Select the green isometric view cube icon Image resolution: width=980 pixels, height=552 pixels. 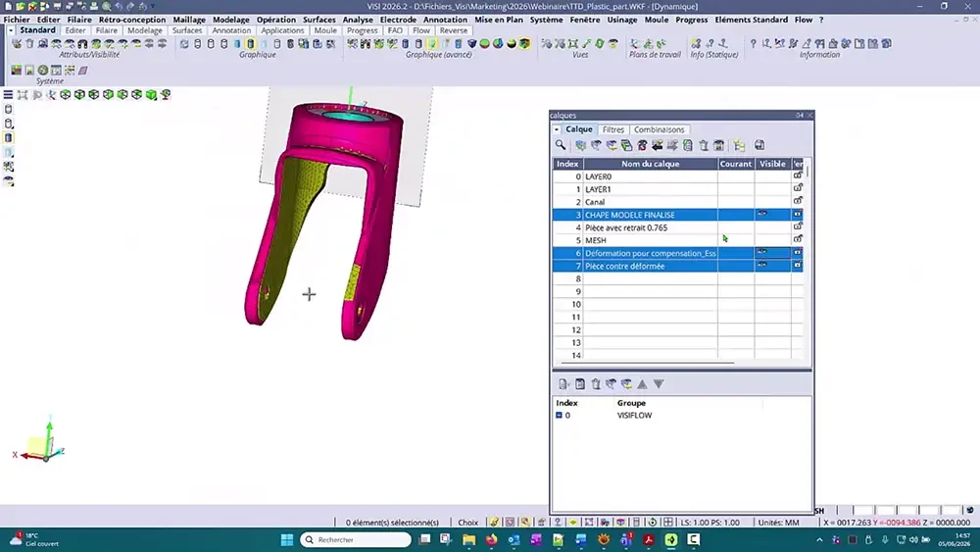click(x=151, y=95)
